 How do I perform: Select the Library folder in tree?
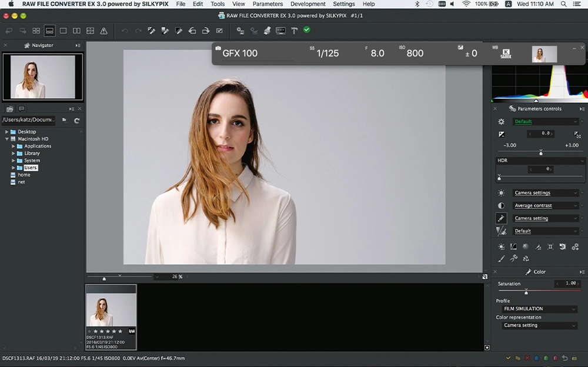pos(32,154)
